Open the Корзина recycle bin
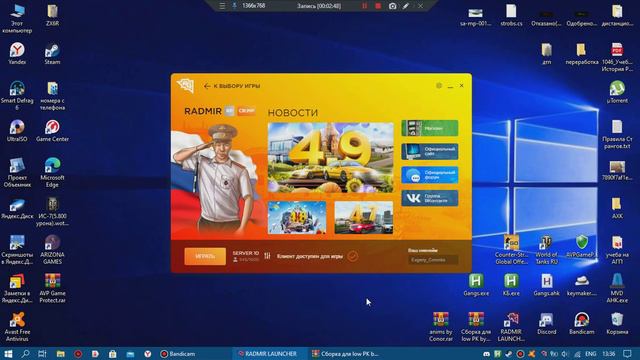 617,324
